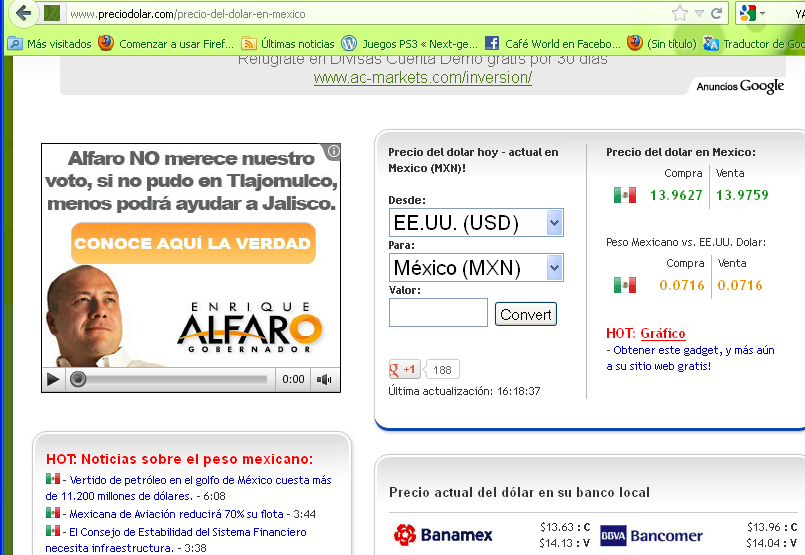Click the Valor input field
The height and width of the screenshot is (555, 805).
pos(438,313)
